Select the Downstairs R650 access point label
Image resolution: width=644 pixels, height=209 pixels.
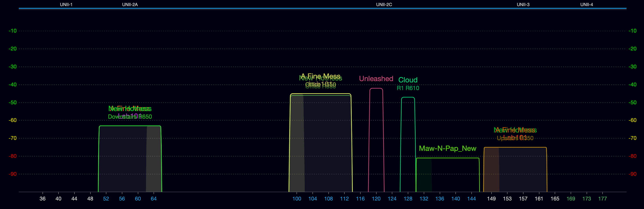(130, 117)
